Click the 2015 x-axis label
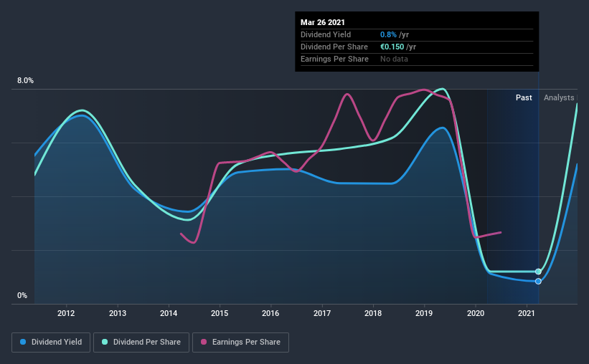The height and width of the screenshot is (364, 589). (220, 313)
